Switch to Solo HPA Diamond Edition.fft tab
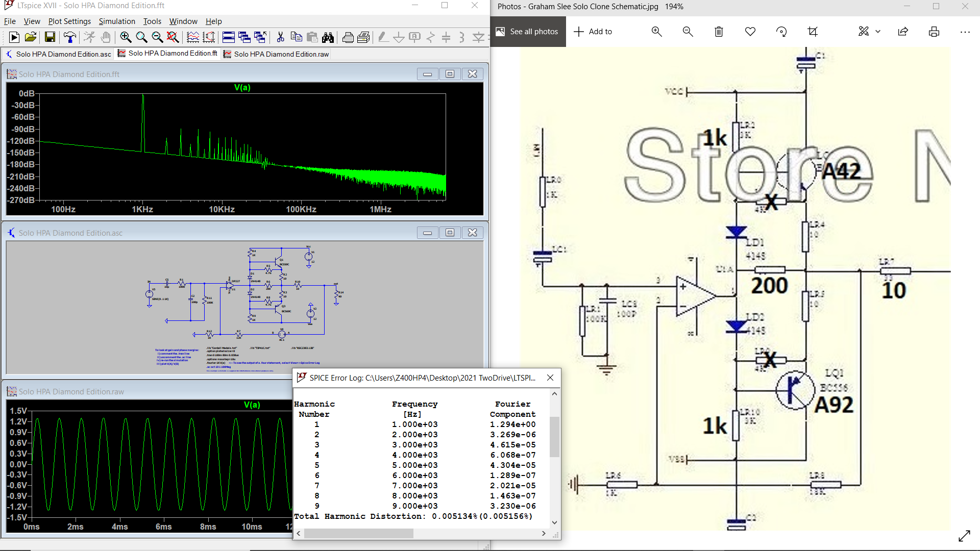This screenshot has height=551, width=980. click(x=167, y=54)
